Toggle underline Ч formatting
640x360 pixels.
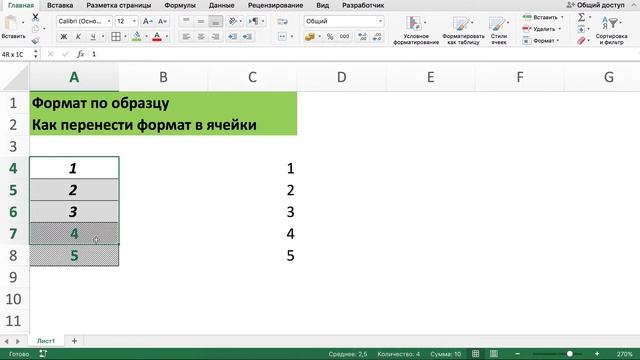tap(93, 37)
